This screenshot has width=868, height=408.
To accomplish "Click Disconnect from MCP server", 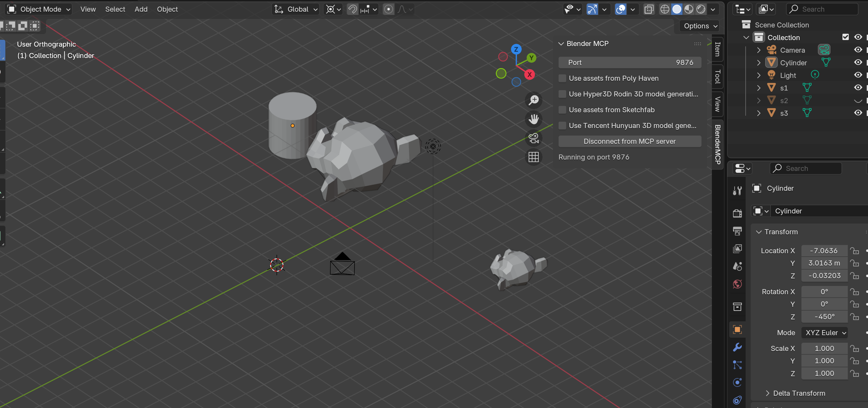I will point(630,141).
